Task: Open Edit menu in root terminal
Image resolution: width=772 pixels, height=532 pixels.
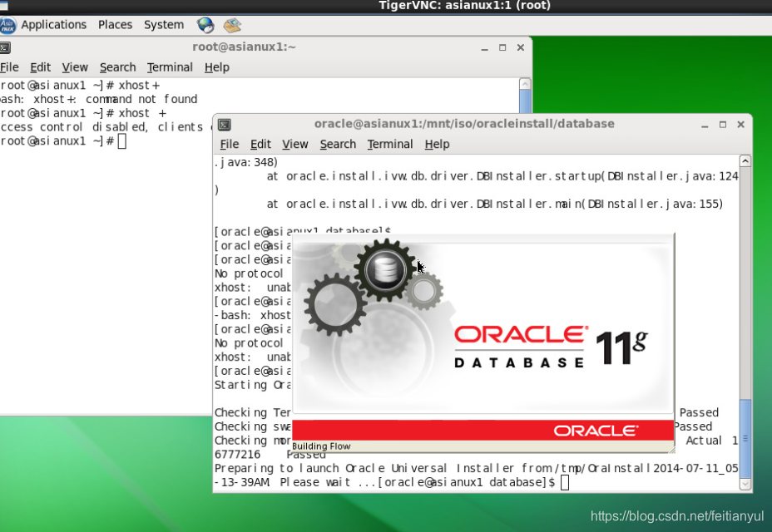Action: click(40, 67)
